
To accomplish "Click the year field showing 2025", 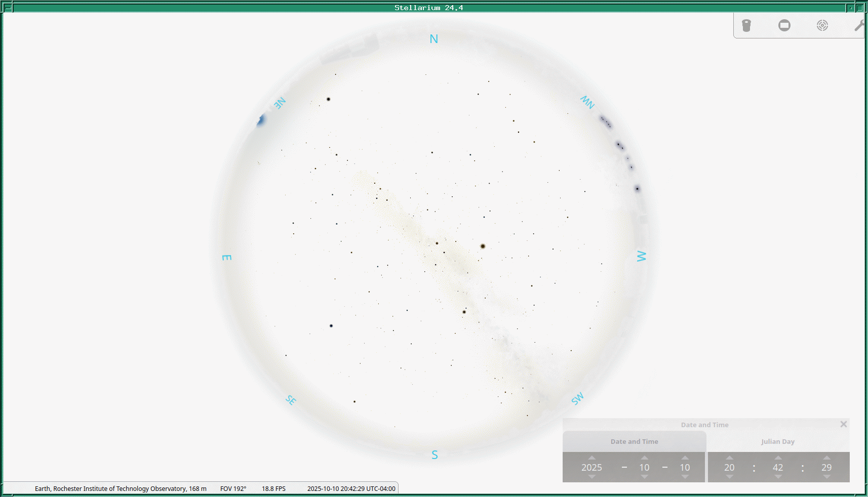I will click(x=591, y=467).
